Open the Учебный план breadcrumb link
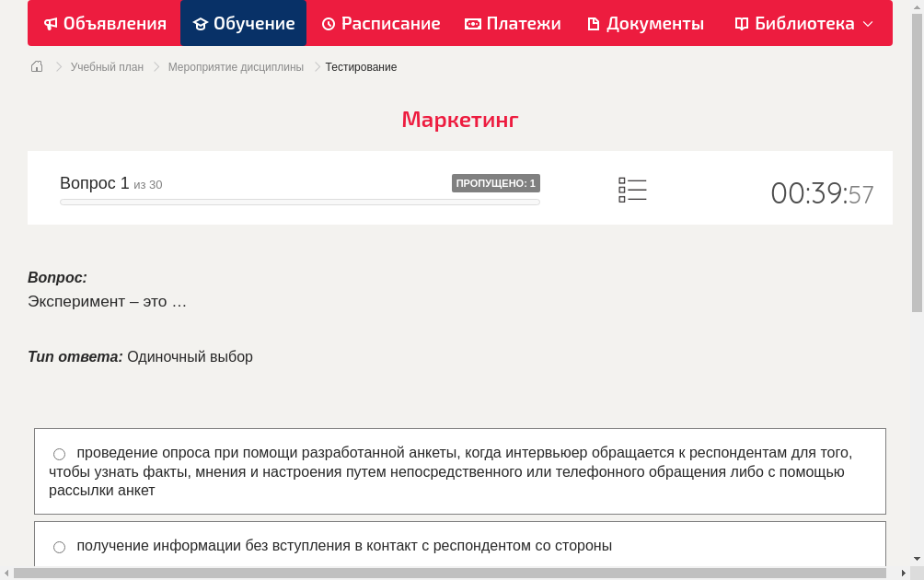Image resolution: width=924 pixels, height=580 pixels. (x=106, y=66)
